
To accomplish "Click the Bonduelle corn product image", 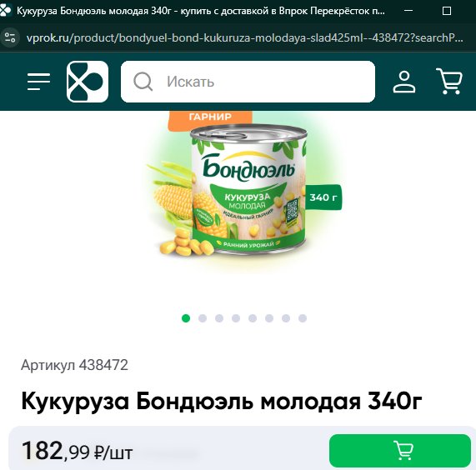I will [244, 190].
